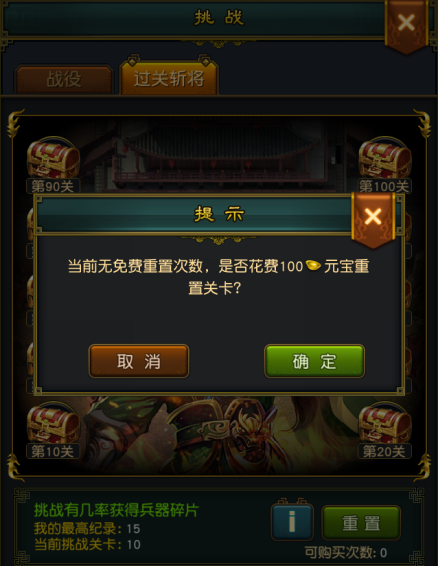Click the 第20关 stage label
439x567 pixels.
pyautogui.click(x=384, y=452)
